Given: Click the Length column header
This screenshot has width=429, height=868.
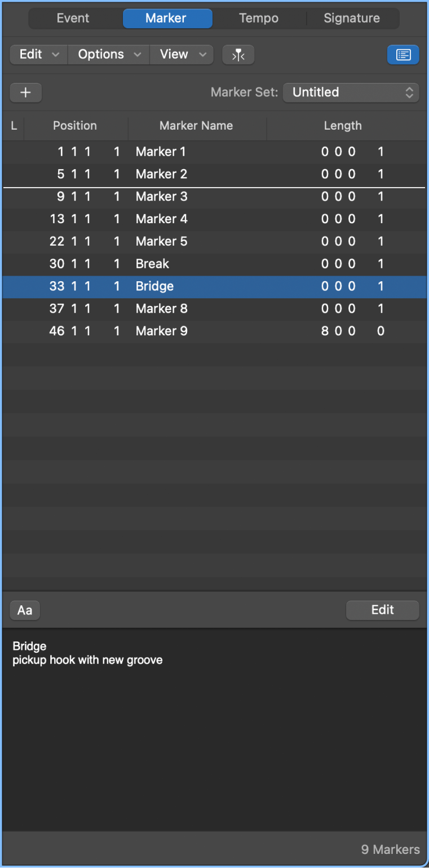Looking at the screenshot, I should coord(342,126).
